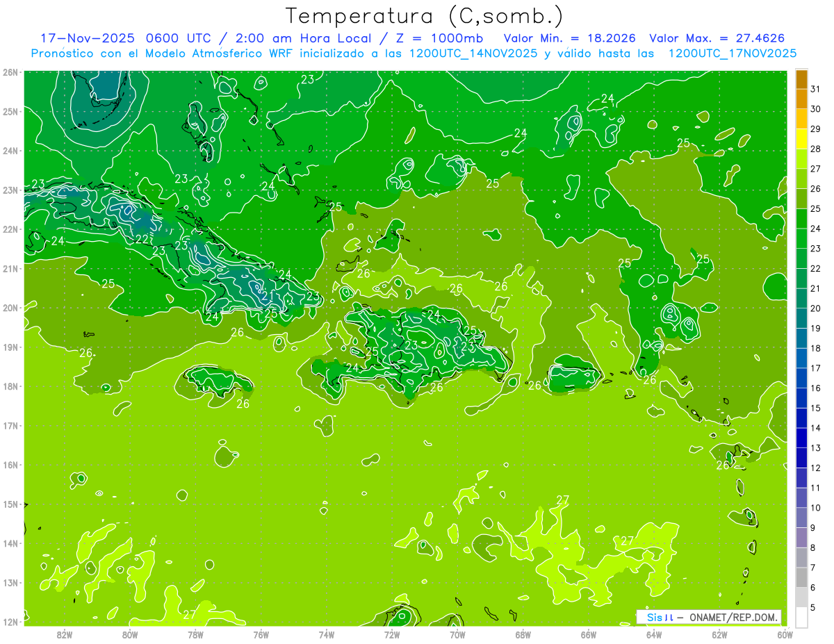Click the color legend's 5 value label
The image size is (834, 644).
point(813,607)
